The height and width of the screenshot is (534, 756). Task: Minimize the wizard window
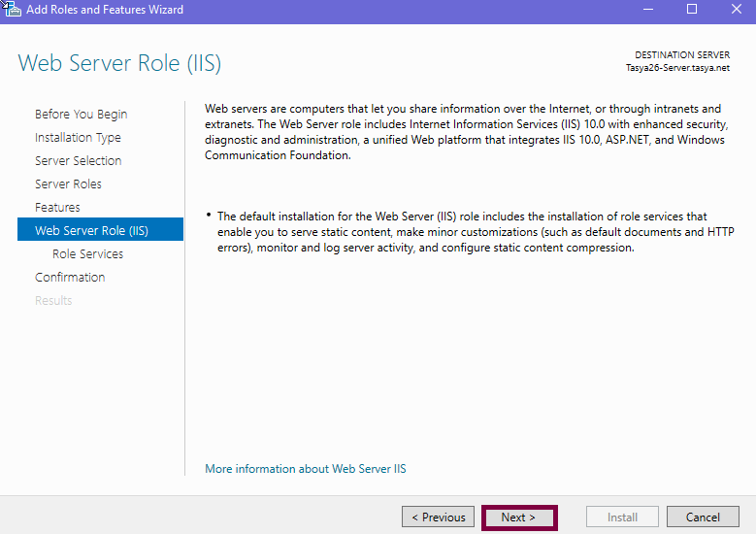click(x=648, y=9)
